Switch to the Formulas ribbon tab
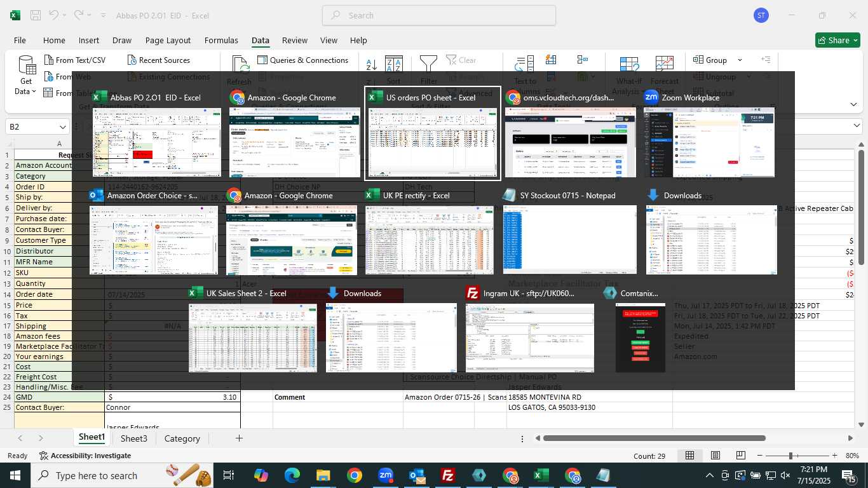The image size is (868, 488). 221,40
